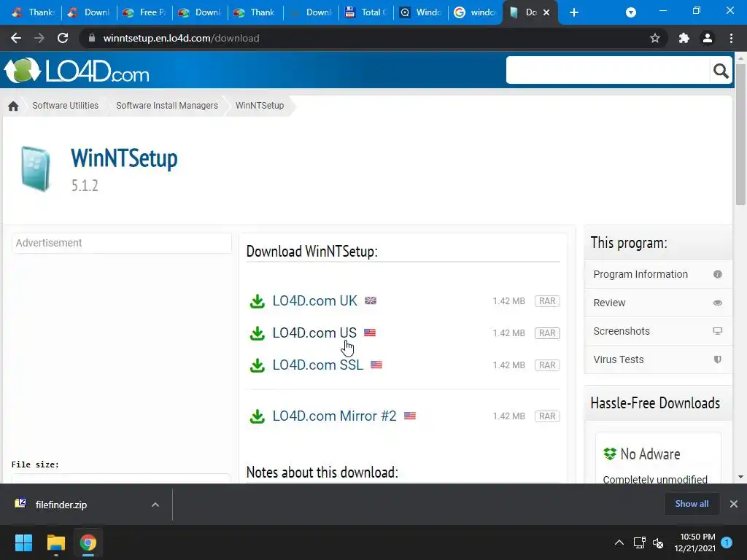The height and width of the screenshot is (560, 747).
Task: Click the network tray icon
Action: [x=639, y=542]
